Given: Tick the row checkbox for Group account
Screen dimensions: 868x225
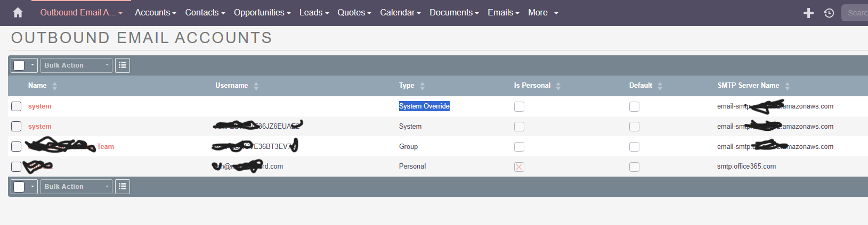Looking at the screenshot, I should pos(17,147).
